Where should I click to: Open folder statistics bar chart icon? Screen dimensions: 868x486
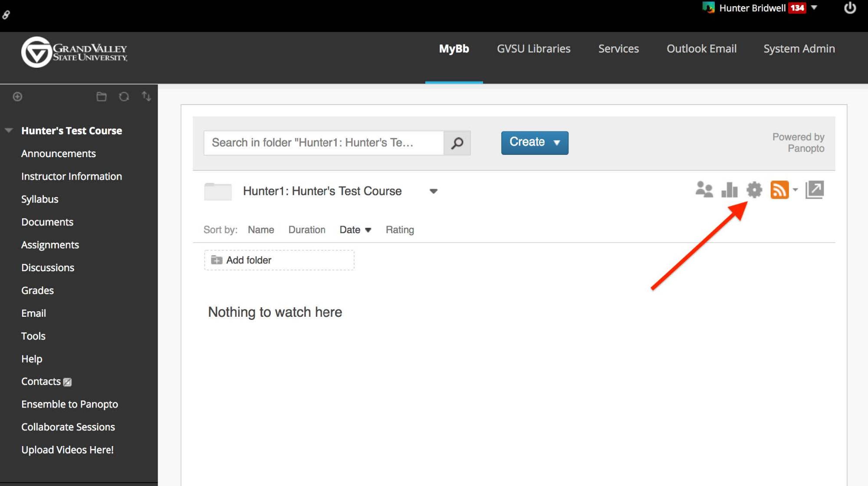click(729, 190)
